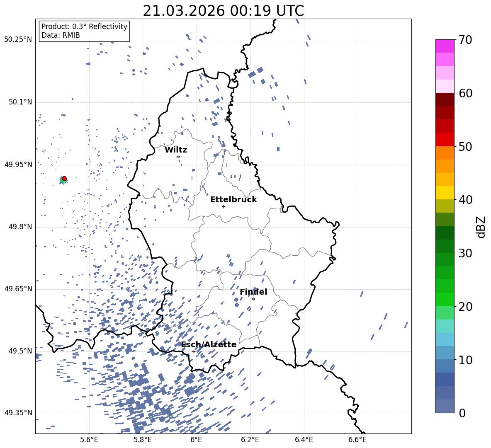Click the 0 dBZ colorbar tick label
The image size is (491, 448).
click(462, 413)
